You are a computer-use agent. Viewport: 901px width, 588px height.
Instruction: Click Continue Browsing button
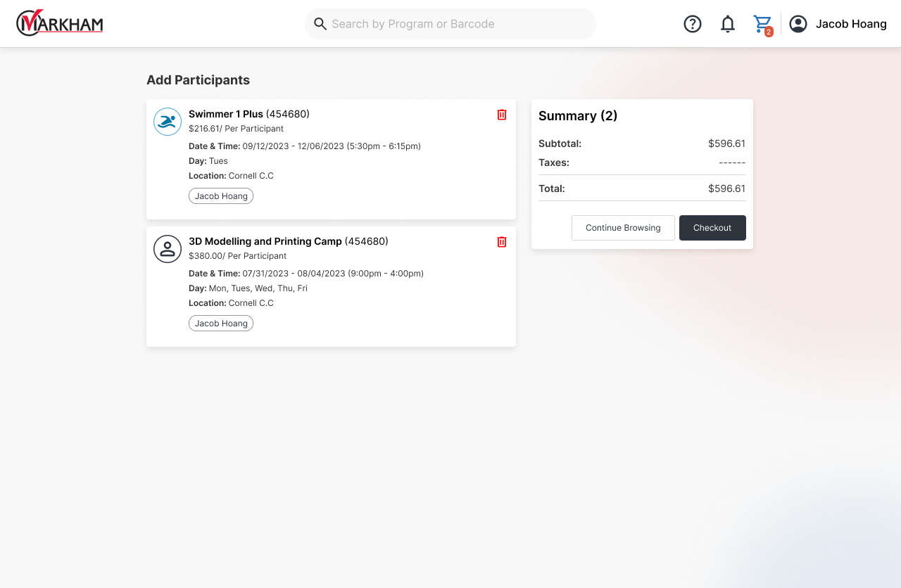(623, 228)
